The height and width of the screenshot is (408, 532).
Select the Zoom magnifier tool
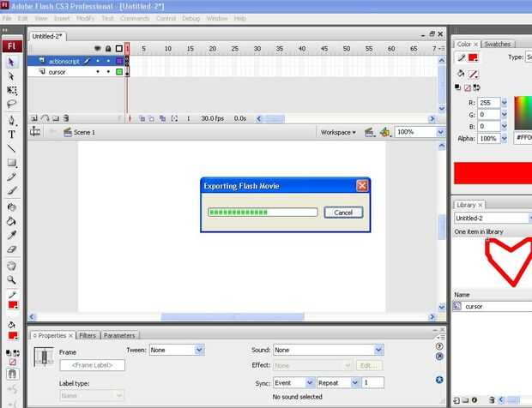point(11,280)
